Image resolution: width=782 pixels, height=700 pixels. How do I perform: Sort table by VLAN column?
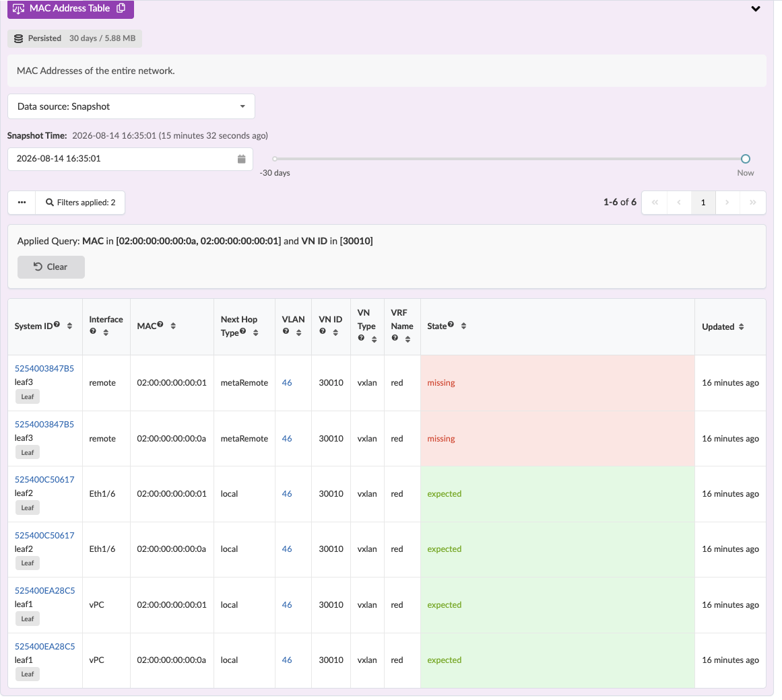coord(299,332)
